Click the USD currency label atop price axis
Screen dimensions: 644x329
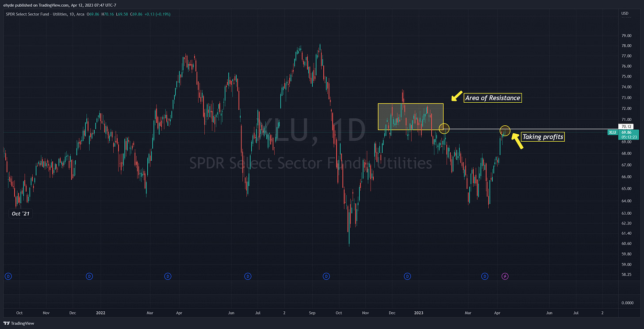pos(625,13)
